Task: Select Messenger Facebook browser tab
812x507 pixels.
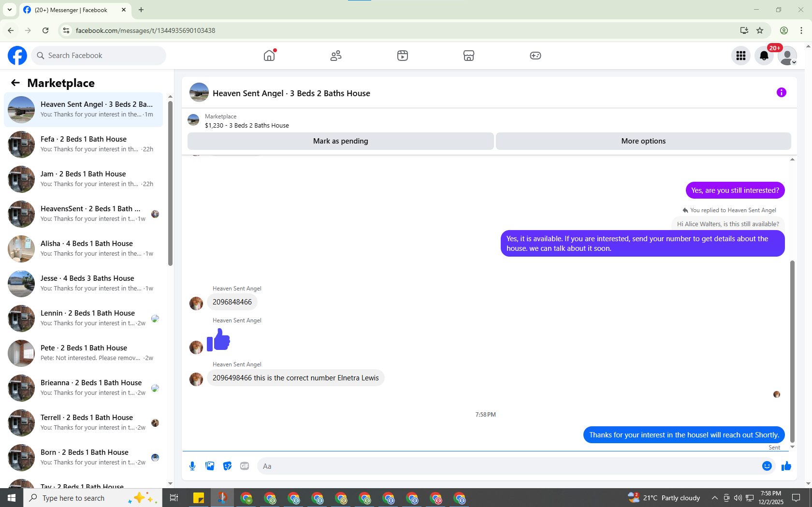Action: [x=75, y=10]
